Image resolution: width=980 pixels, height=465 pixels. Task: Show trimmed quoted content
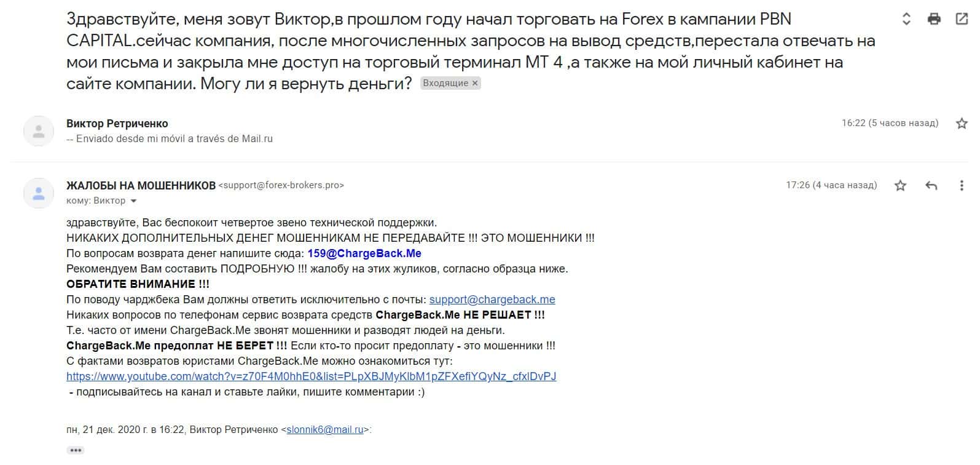[76, 450]
